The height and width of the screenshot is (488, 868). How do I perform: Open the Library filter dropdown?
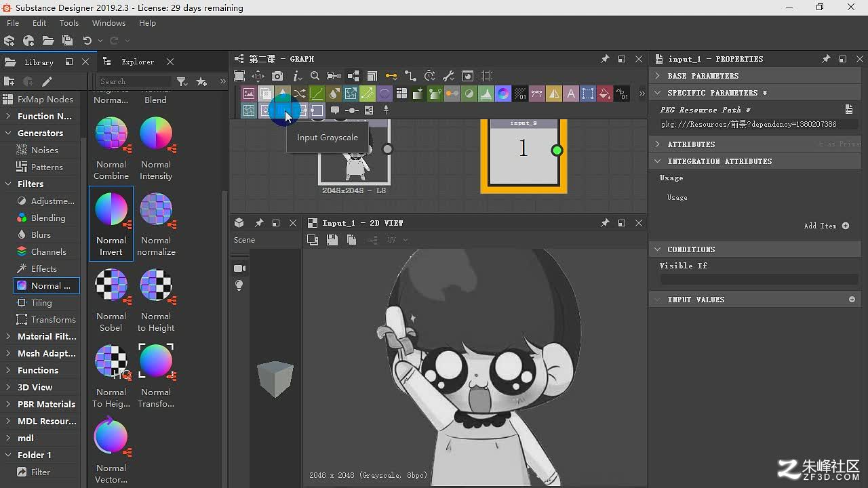tap(182, 81)
